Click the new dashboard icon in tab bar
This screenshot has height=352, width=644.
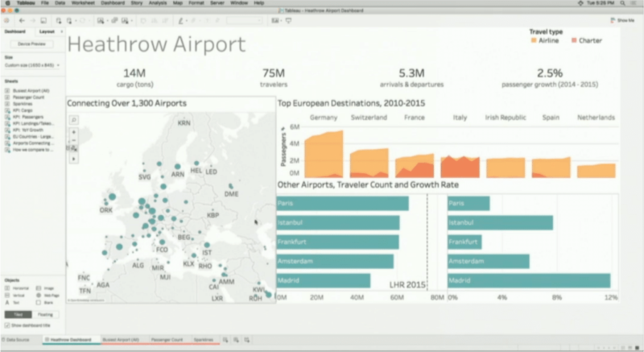[x=236, y=340]
